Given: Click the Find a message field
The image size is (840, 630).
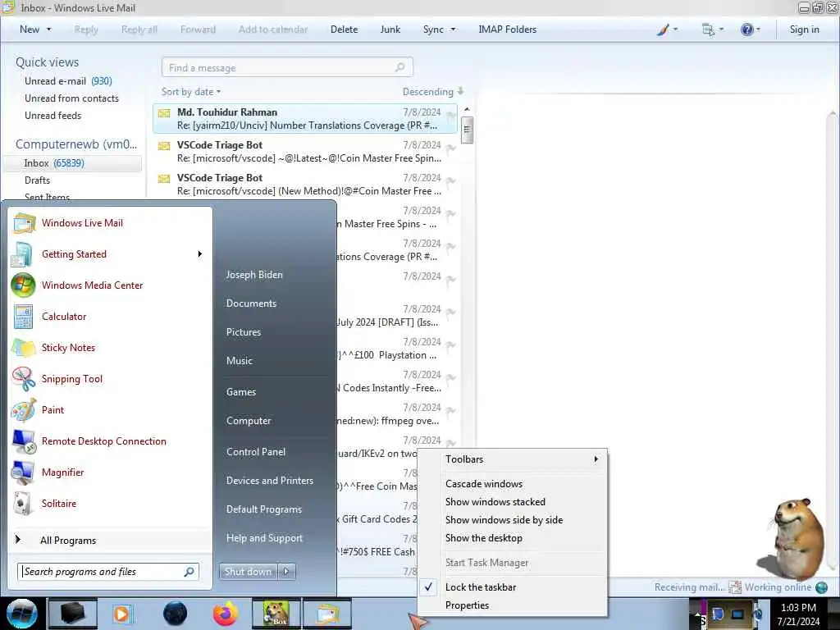Looking at the screenshot, I should 287,67.
